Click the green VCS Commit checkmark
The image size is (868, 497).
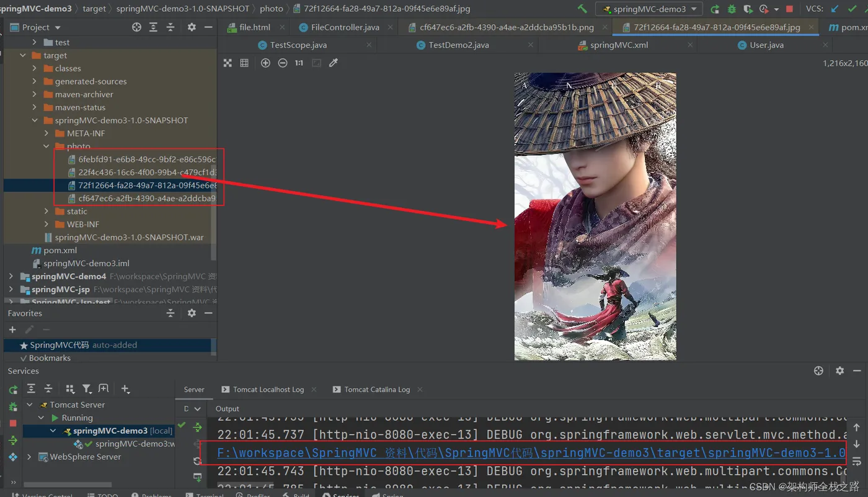click(x=851, y=9)
